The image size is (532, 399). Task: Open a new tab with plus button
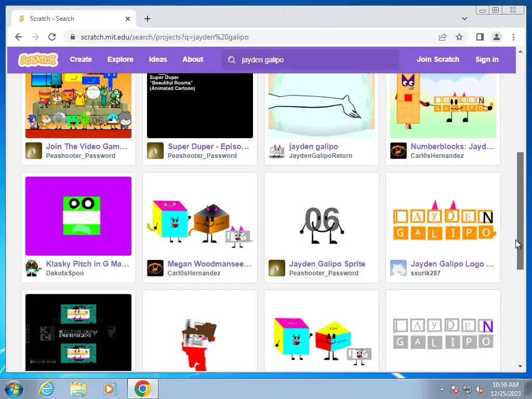147,19
